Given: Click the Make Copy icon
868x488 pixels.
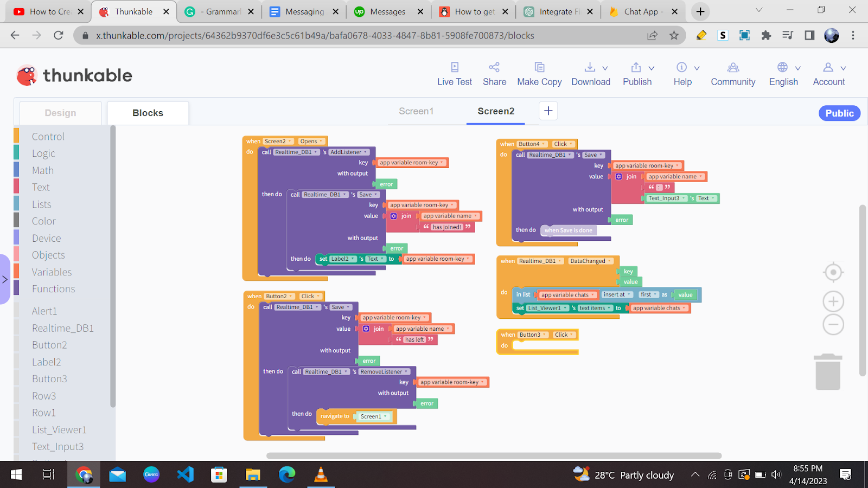Looking at the screenshot, I should 539,67.
